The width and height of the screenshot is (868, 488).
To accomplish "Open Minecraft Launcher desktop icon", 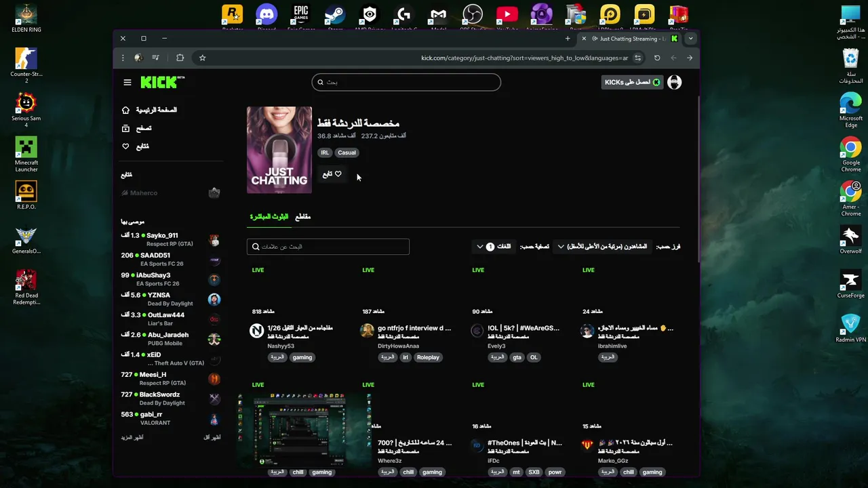I will pyautogui.click(x=26, y=155).
